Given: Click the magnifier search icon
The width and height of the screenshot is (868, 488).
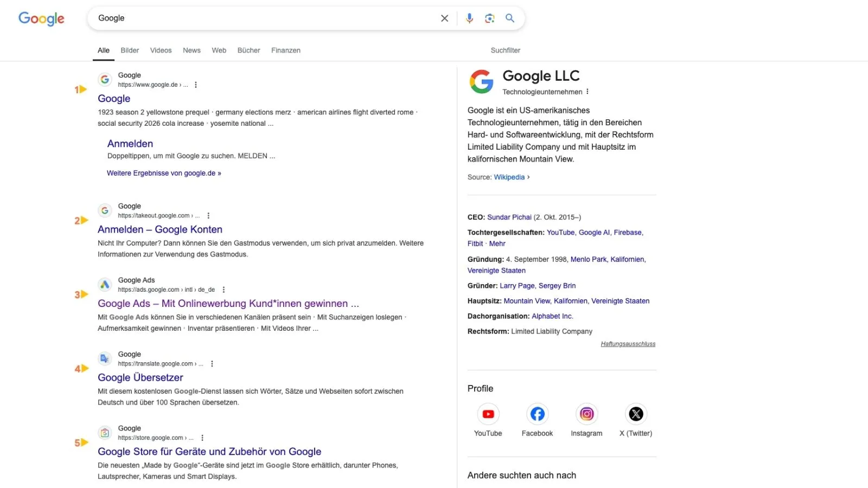Looking at the screenshot, I should pyautogui.click(x=509, y=18).
